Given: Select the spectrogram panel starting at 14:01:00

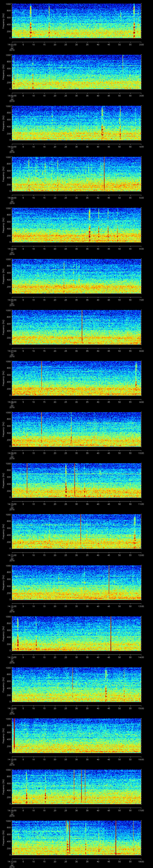Looking at the screenshot, I should [76, 21].
